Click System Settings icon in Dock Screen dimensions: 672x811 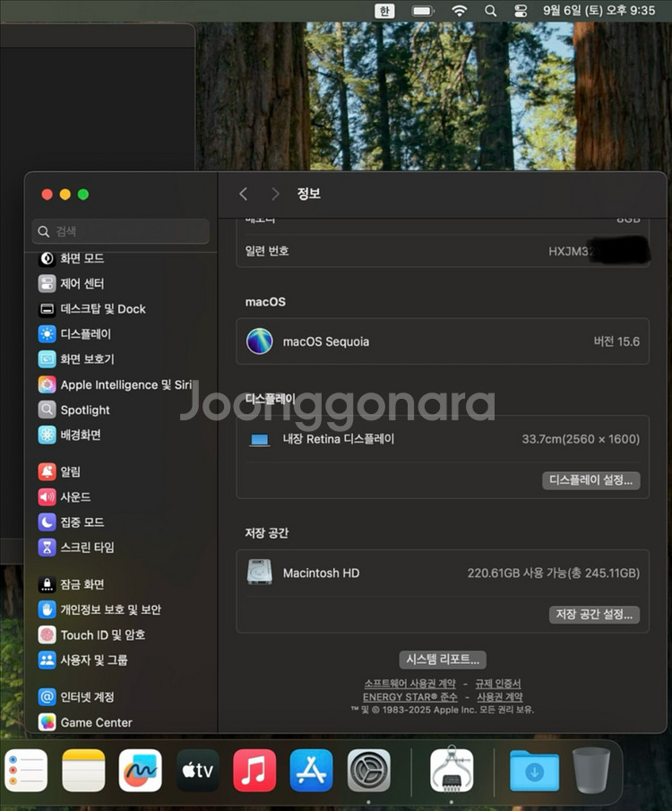(x=369, y=771)
